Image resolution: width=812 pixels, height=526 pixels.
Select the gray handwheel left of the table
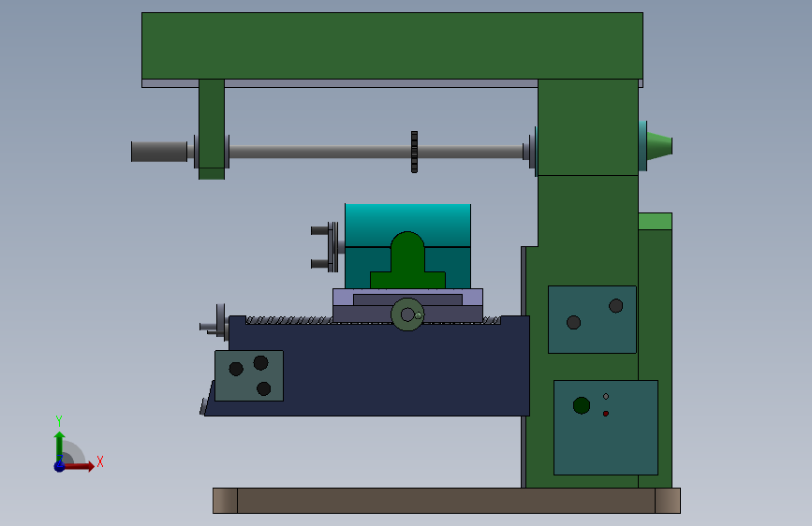221,322
